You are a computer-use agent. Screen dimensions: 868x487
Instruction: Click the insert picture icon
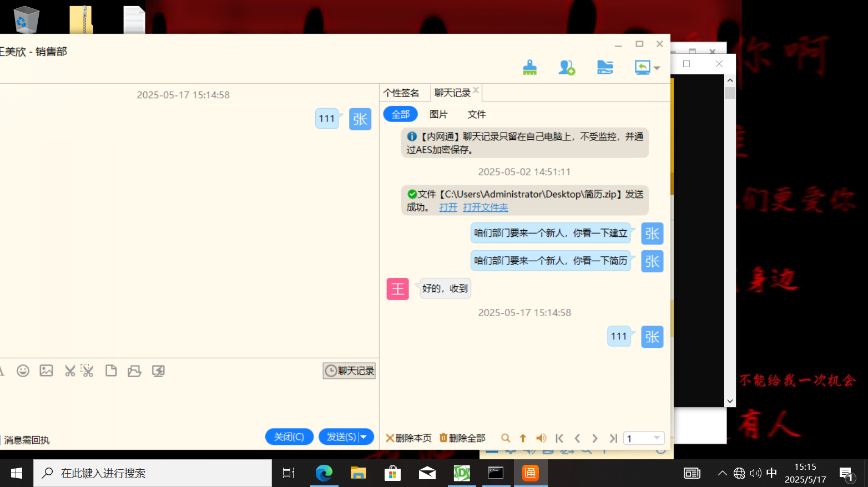click(47, 371)
